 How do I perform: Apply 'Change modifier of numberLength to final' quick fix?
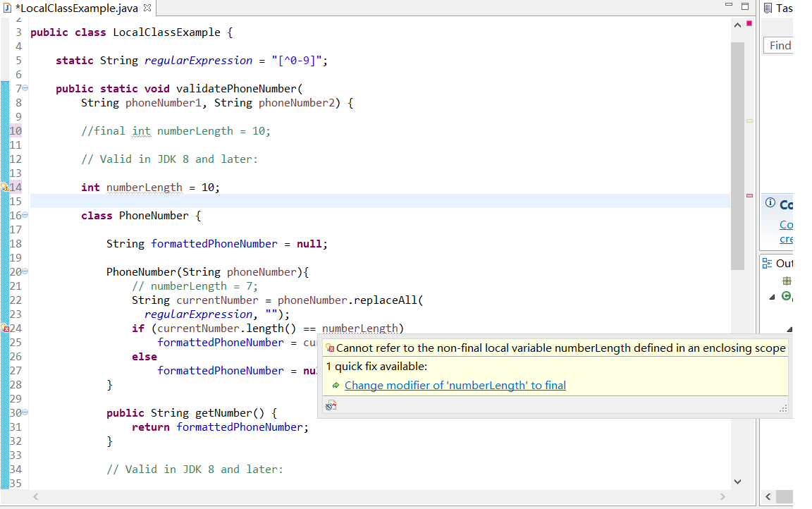click(455, 385)
